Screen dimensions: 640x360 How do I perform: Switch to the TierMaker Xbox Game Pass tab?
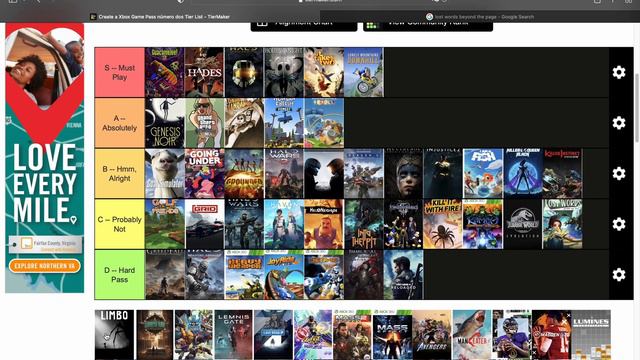point(160,17)
